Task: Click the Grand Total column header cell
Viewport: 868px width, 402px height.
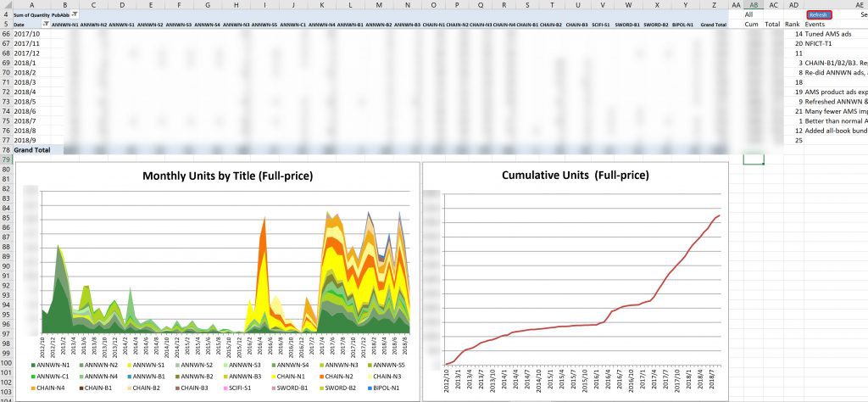Action: (x=713, y=25)
